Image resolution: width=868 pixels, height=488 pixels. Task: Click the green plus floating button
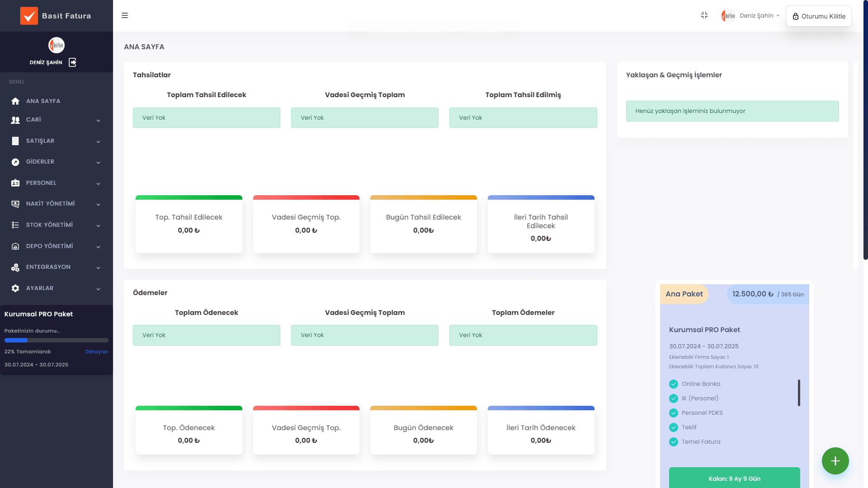(835, 461)
